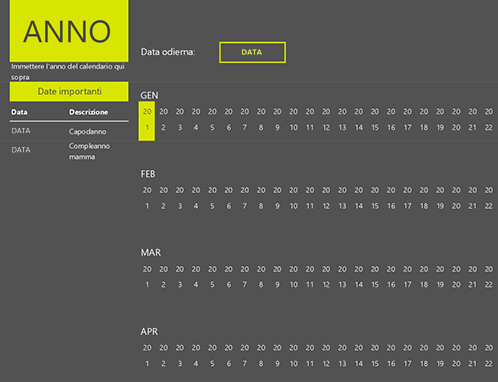Click the Data odierna label
498x382 pixels.
168,52
